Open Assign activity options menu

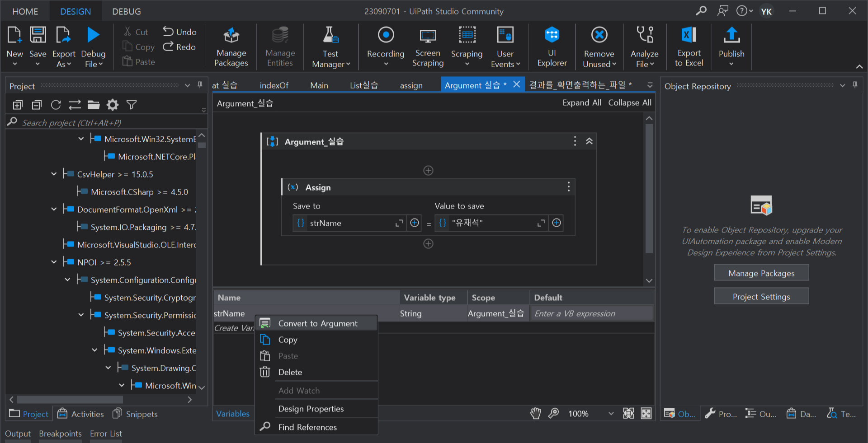coord(569,187)
